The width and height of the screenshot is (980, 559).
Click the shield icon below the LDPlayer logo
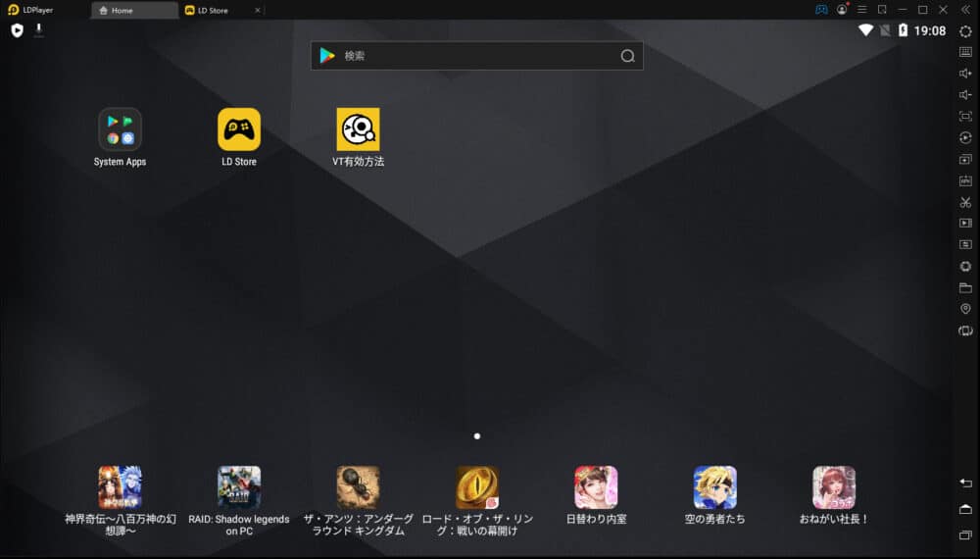[18, 30]
